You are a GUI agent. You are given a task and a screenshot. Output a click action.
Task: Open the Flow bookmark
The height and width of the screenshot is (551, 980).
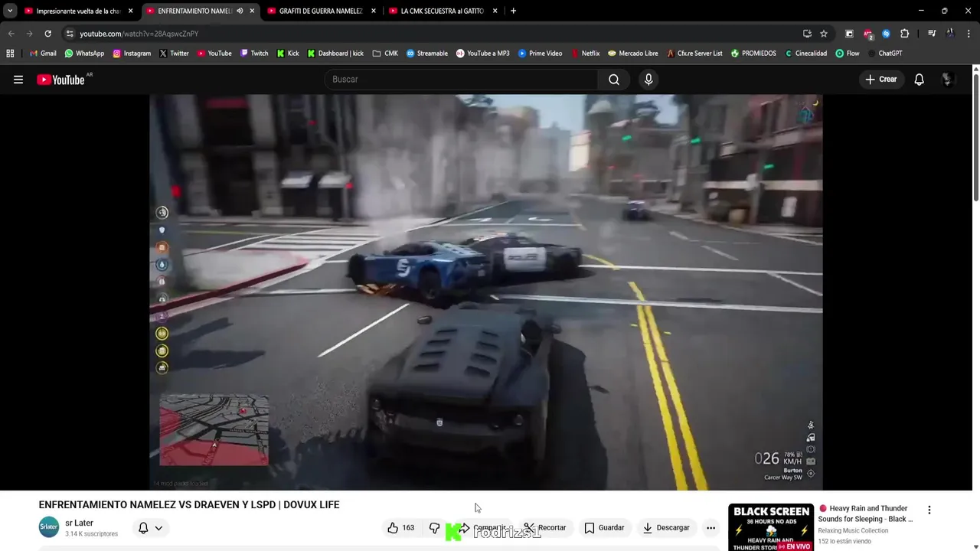pos(847,54)
